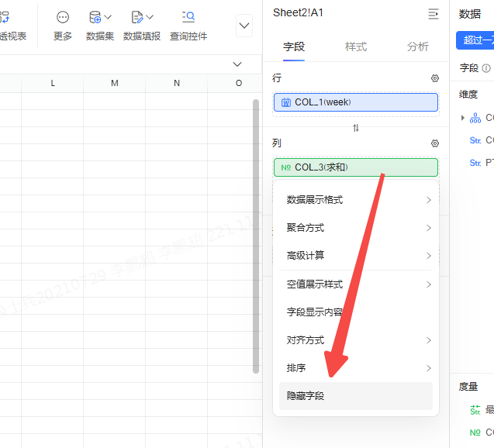Click the info icon next to 字段
The image size is (494, 448).
[x=486, y=68]
